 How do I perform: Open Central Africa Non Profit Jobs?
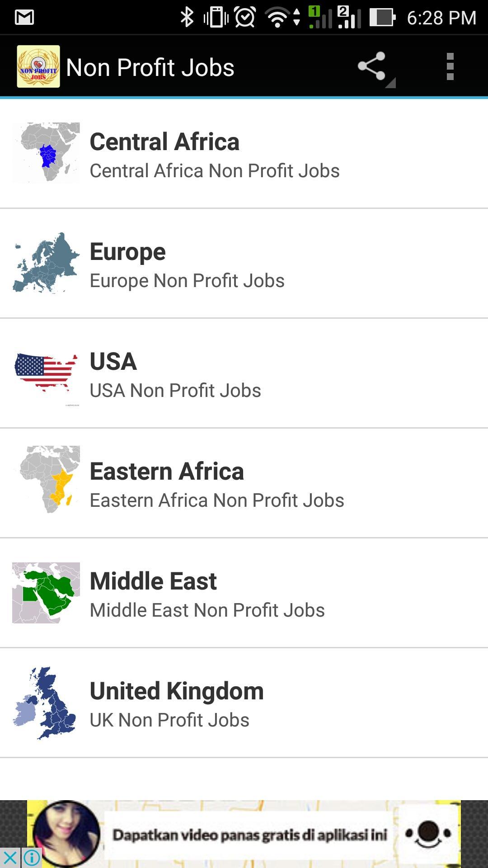(244, 154)
